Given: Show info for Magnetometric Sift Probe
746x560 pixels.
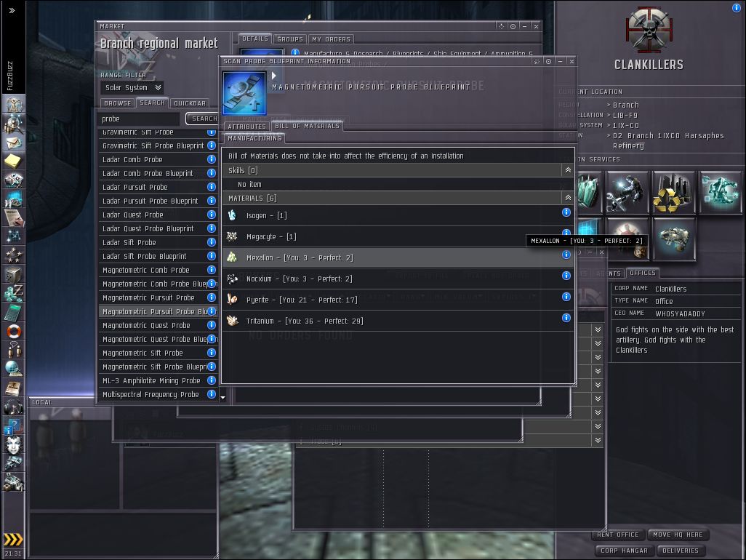Looking at the screenshot, I should 212,353.
